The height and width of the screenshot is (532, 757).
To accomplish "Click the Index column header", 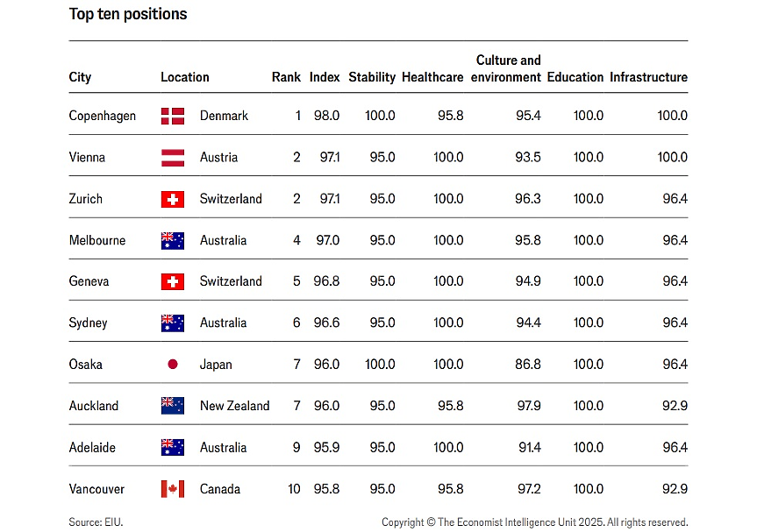I will [x=325, y=77].
